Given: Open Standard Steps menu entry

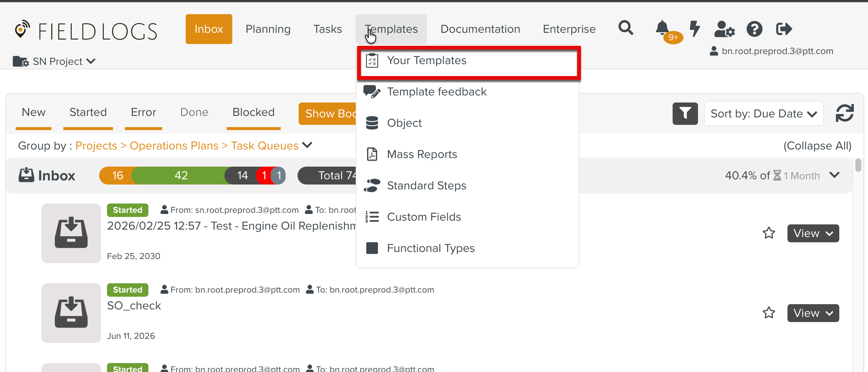Looking at the screenshot, I should 468,186.
